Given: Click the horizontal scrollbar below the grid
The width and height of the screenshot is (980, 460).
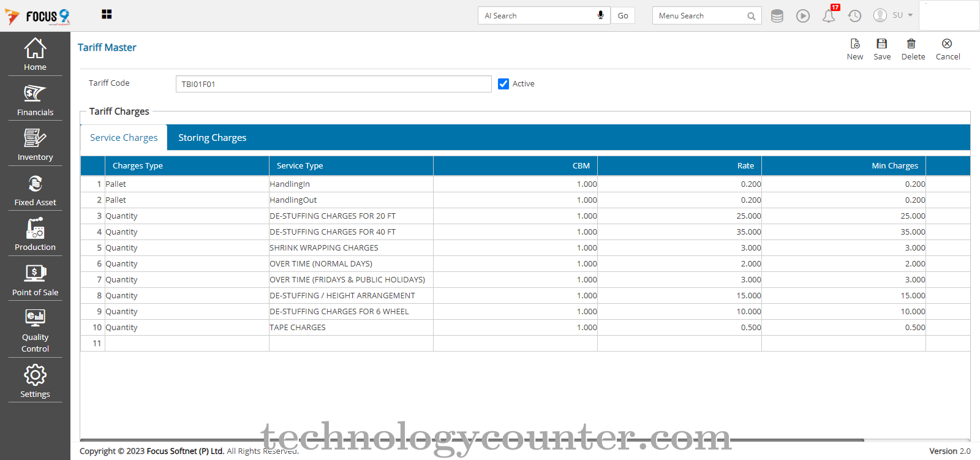Looking at the screenshot, I should pyautogui.click(x=472, y=440).
